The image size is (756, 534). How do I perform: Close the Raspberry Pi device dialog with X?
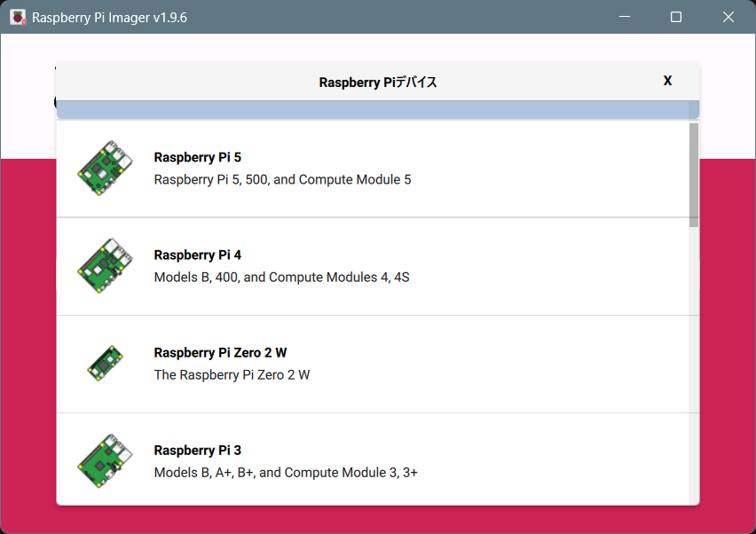pyautogui.click(x=667, y=81)
